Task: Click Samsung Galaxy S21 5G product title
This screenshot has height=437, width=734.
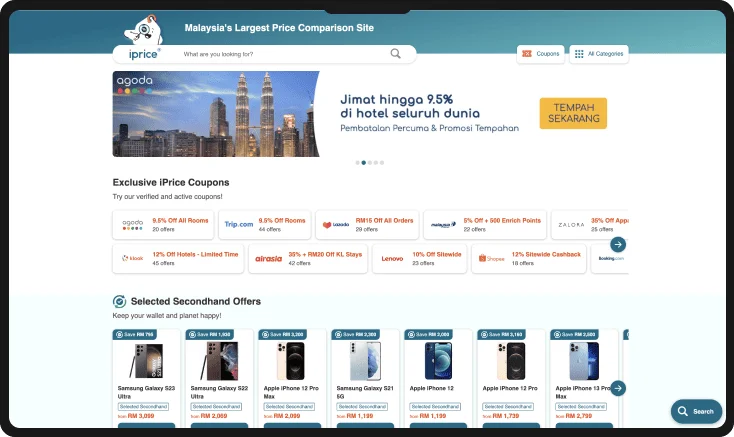Action: (365, 392)
